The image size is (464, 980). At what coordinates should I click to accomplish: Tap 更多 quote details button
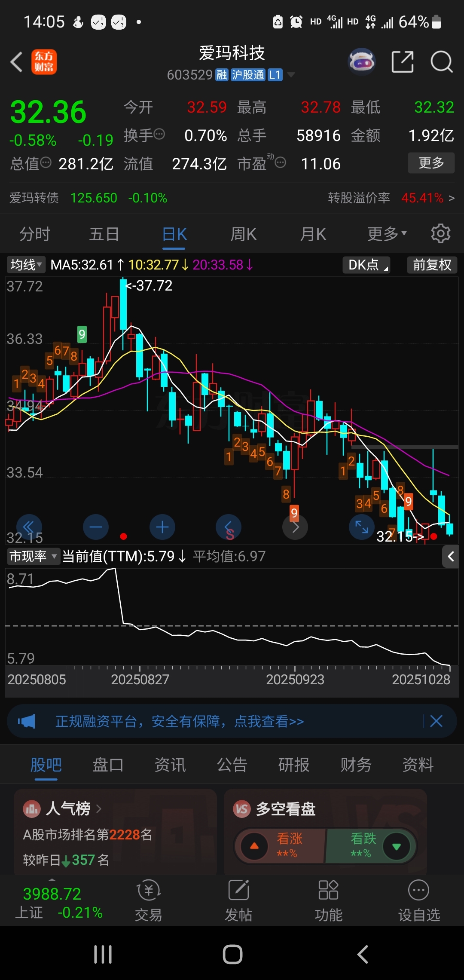(431, 163)
